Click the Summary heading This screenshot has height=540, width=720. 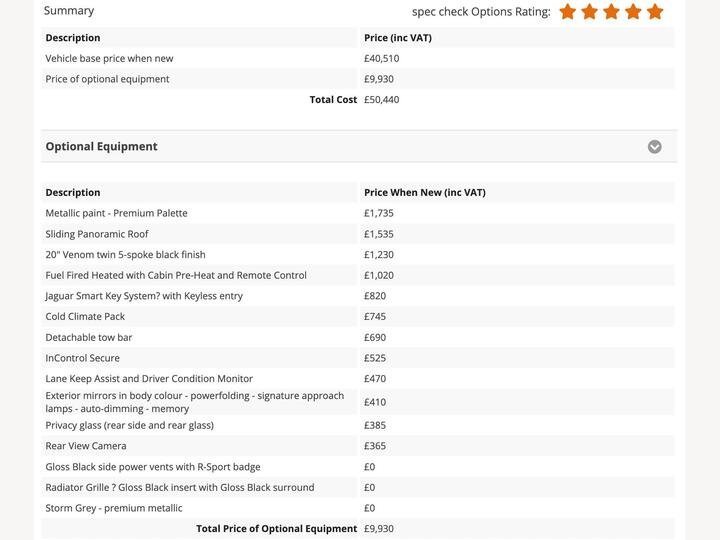(69, 11)
